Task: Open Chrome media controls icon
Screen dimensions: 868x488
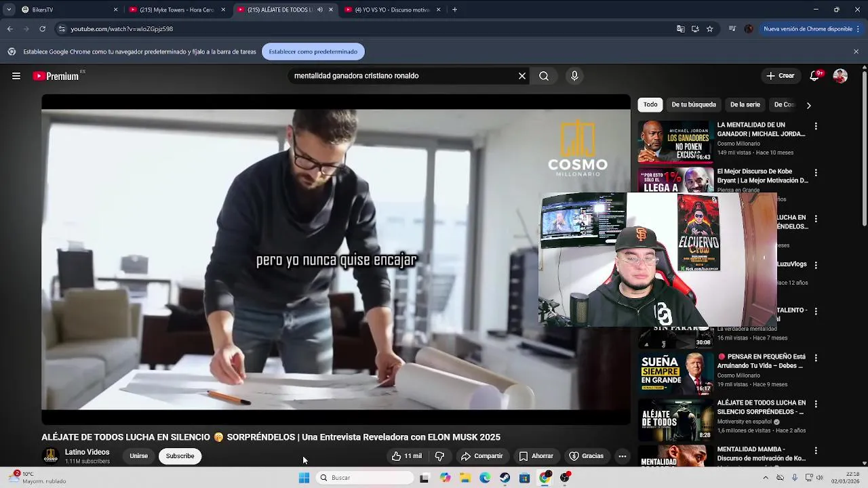Action: 732,29
